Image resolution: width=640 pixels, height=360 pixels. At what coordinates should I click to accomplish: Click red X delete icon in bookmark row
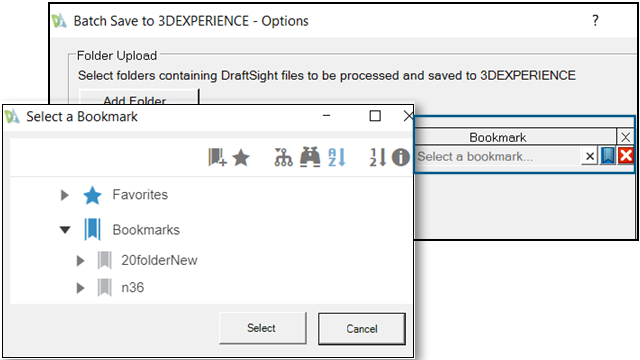click(x=626, y=156)
